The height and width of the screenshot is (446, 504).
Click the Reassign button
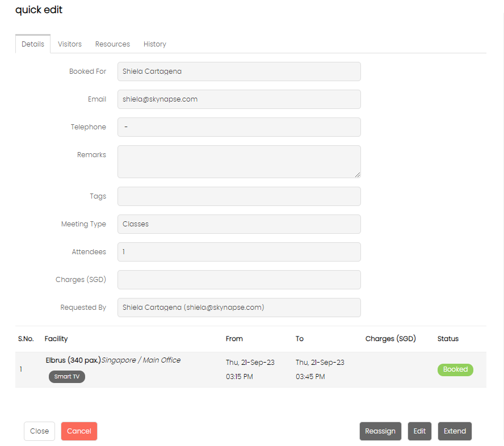click(x=380, y=431)
